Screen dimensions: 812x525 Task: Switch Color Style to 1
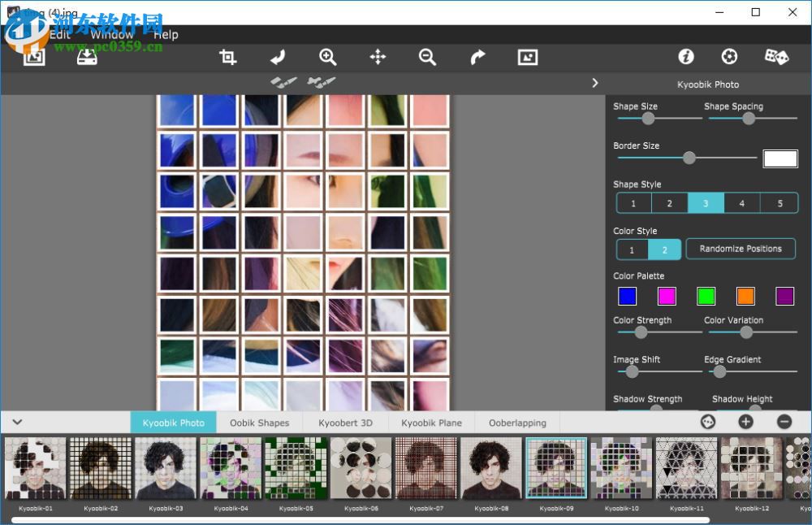pyautogui.click(x=633, y=249)
